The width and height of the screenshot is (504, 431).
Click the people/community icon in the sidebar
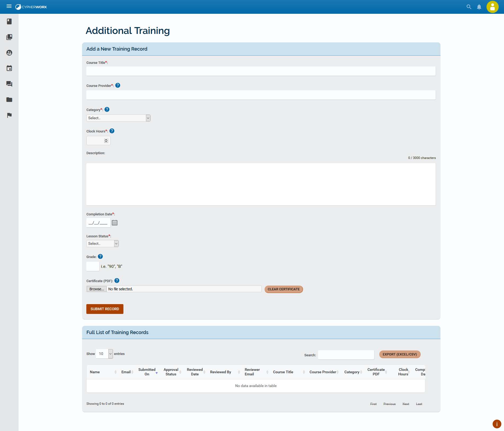(9, 52)
